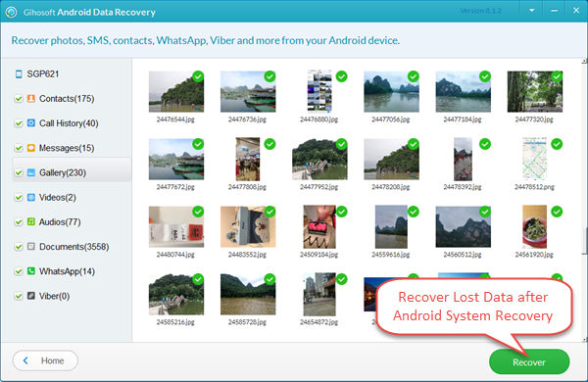Click scrollbar down arrow in photo grid
Viewport: 588px width, 382px height.
tap(585, 340)
